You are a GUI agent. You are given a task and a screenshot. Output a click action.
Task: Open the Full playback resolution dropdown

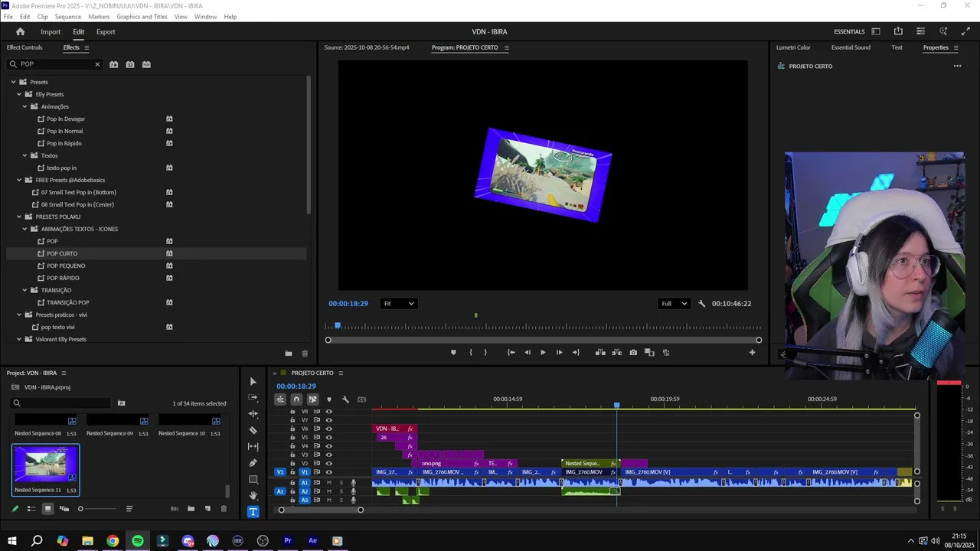click(x=674, y=304)
